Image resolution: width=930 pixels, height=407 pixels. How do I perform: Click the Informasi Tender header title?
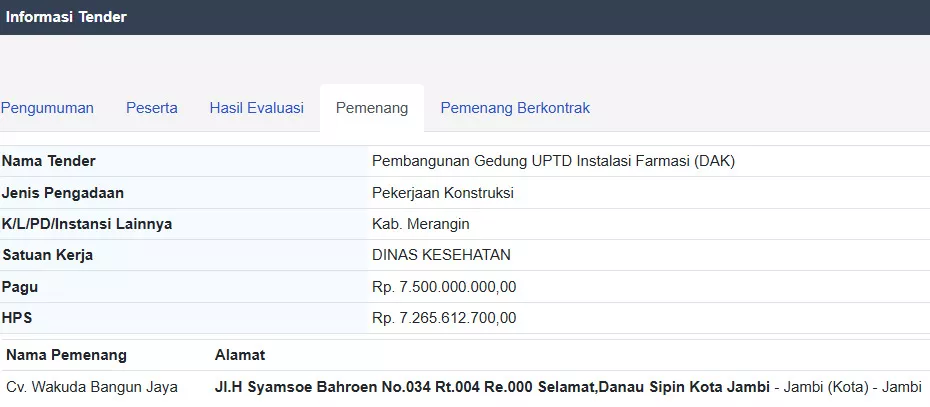[x=66, y=17]
